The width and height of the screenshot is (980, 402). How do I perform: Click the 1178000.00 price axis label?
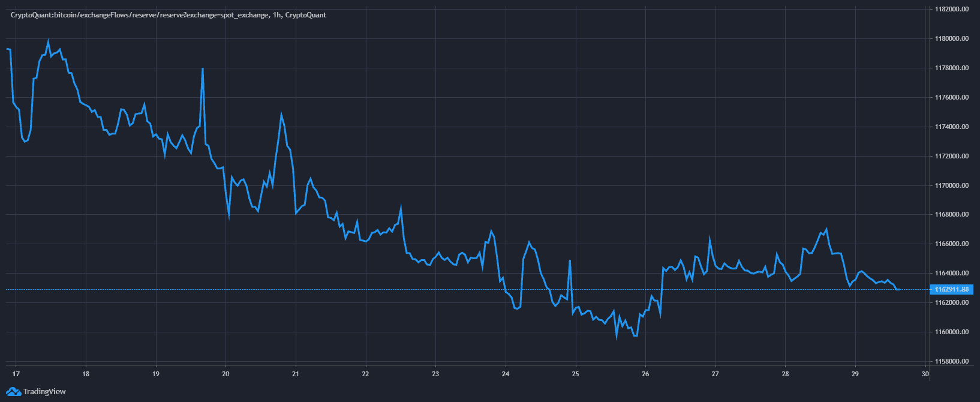click(952, 68)
